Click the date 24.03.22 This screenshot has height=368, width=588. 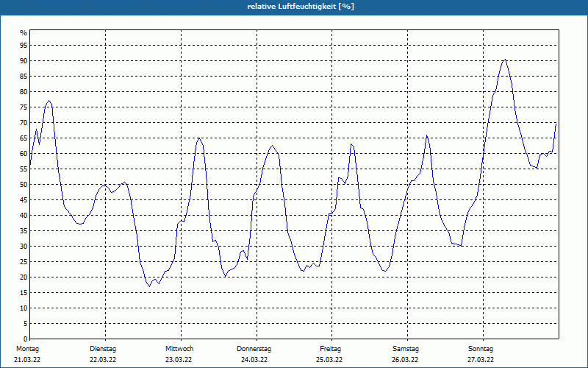(254, 360)
